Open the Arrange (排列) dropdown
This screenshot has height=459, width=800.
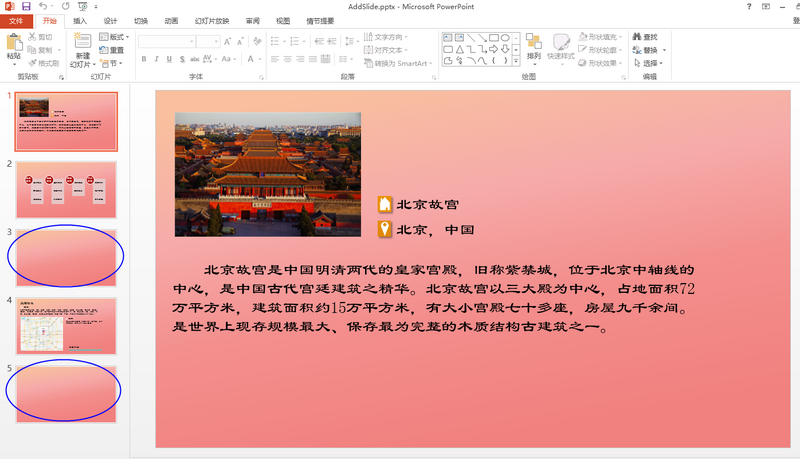click(x=534, y=49)
